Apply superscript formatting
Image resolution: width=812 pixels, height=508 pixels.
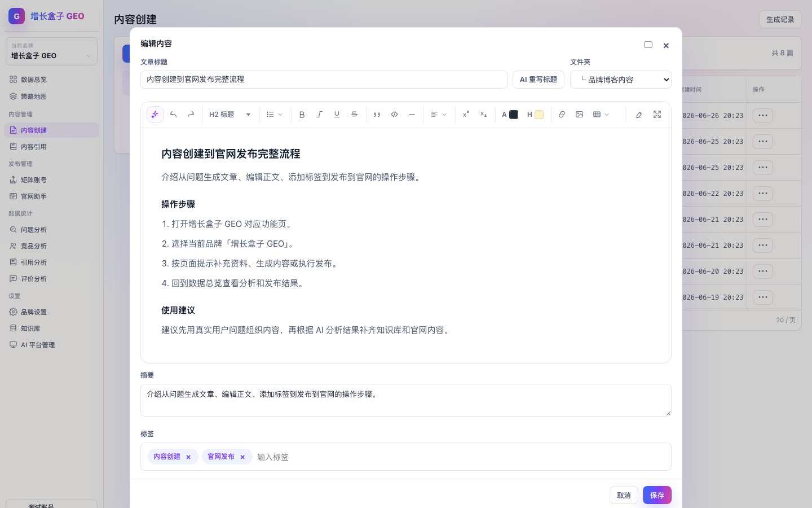(466, 115)
